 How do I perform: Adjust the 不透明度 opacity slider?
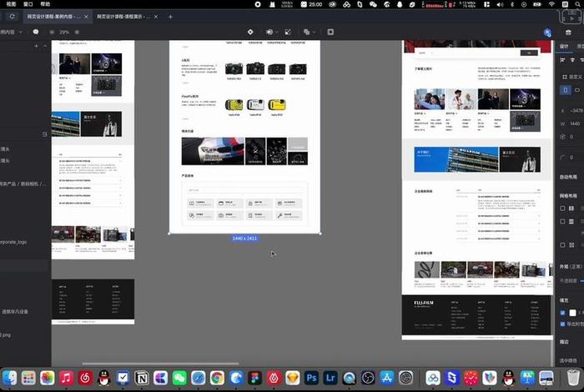(581, 281)
